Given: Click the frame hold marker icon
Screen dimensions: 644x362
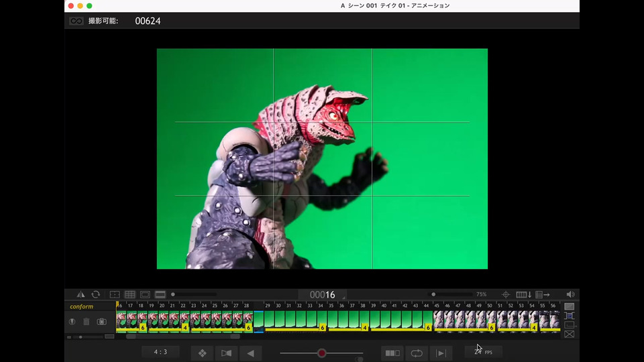Looking at the screenshot, I should [x=72, y=322].
